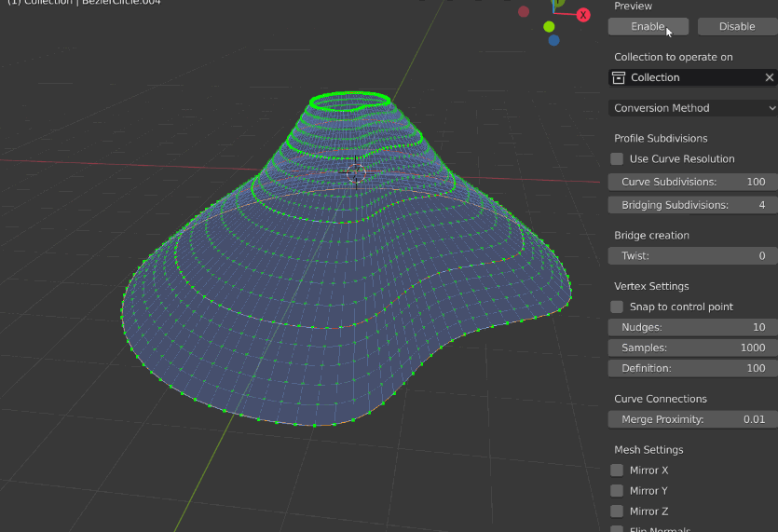Screen dimensions: 778x532
Task: Toggle Use Curve Resolution checkbox
Action: [x=617, y=158]
